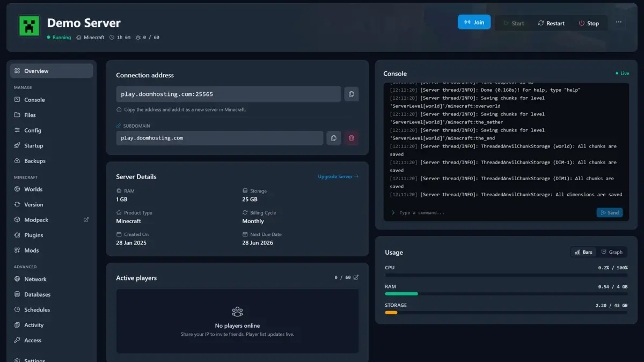Click the console command input field

click(491, 212)
